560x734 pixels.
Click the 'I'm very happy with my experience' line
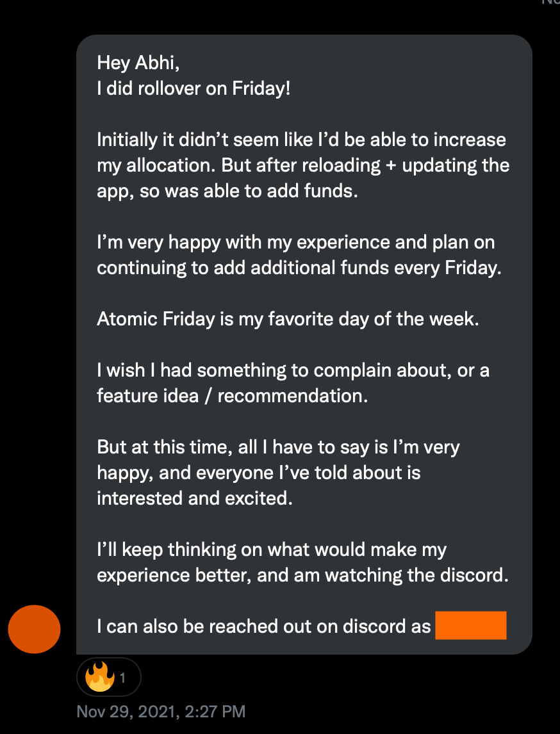(x=295, y=242)
